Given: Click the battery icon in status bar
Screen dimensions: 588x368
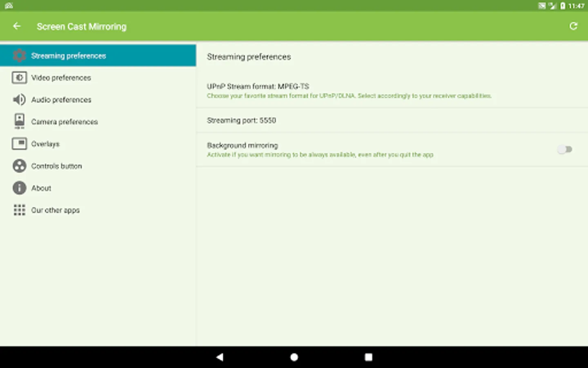Looking at the screenshot, I should (x=563, y=6).
